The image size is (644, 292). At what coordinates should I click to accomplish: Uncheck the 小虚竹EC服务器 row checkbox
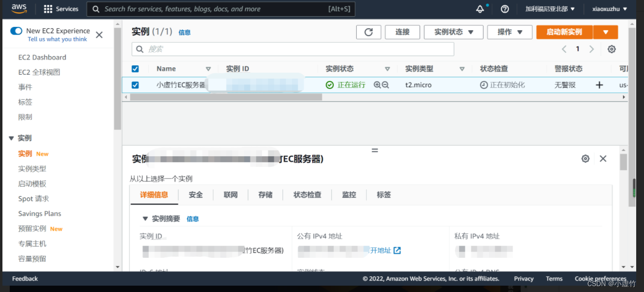coord(135,85)
